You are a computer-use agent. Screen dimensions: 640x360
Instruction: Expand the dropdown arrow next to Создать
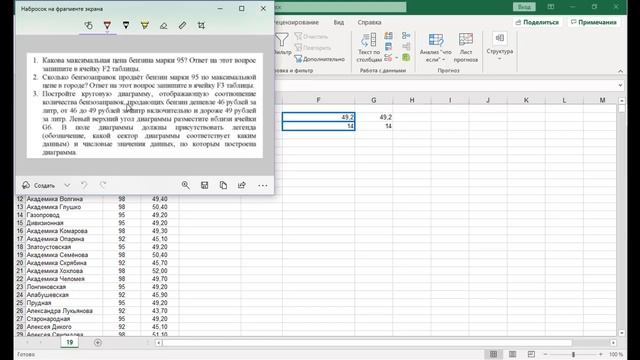[67, 185]
